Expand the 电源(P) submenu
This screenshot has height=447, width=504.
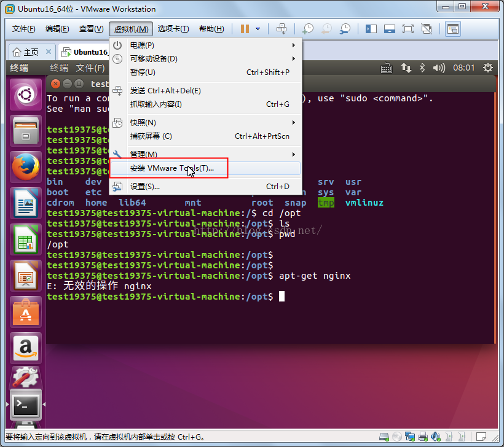(x=205, y=45)
